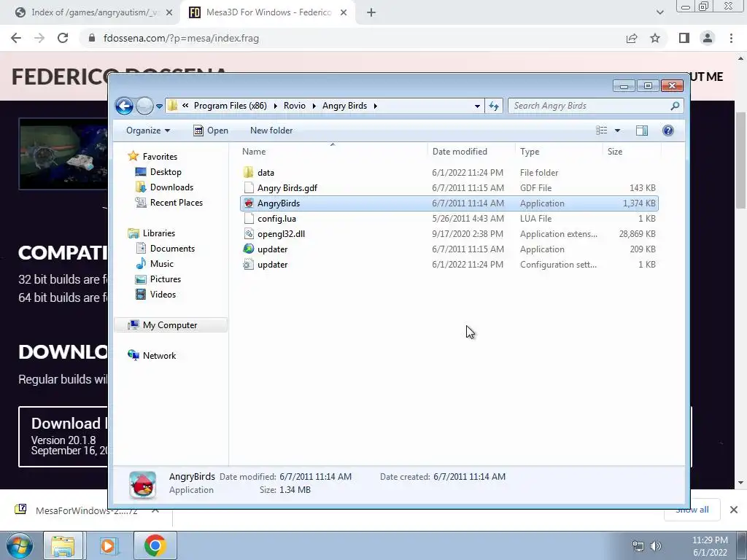Open Chrome's three-dot menu
This screenshot has width=747, height=560.
(x=731, y=38)
